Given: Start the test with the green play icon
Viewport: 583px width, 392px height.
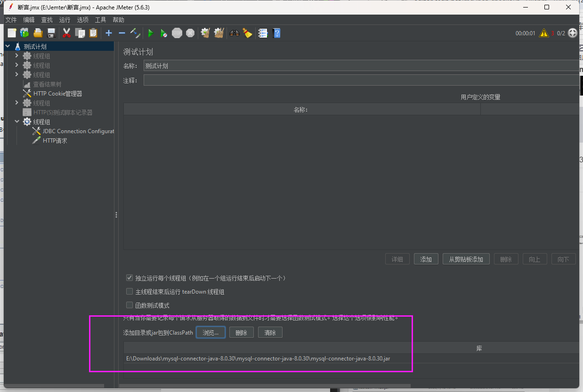Looking at the screenshot, I should (x=151, y=33).
